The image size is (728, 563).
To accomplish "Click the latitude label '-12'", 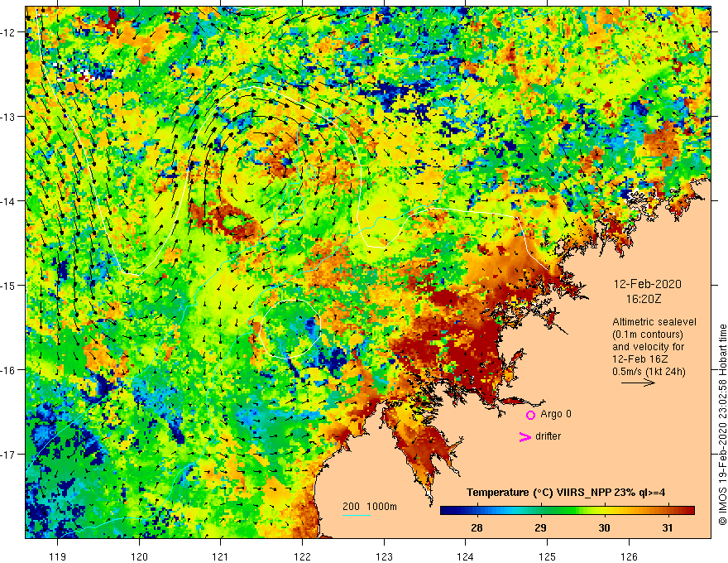I will click(x=9, y=32).
